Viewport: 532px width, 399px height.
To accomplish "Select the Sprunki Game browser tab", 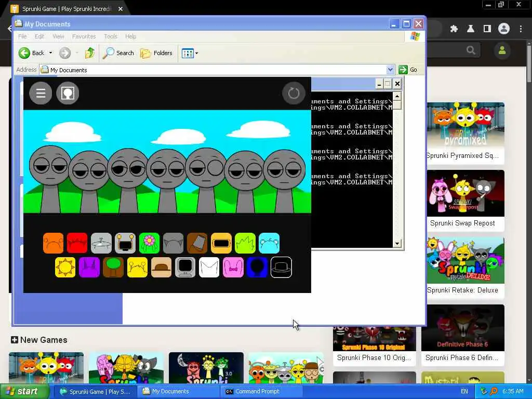I will pyautogui.click(x=66, y=9).
